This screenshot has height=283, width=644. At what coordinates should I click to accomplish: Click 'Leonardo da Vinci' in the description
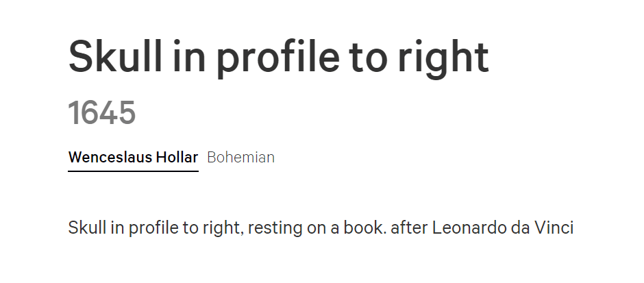503,227
